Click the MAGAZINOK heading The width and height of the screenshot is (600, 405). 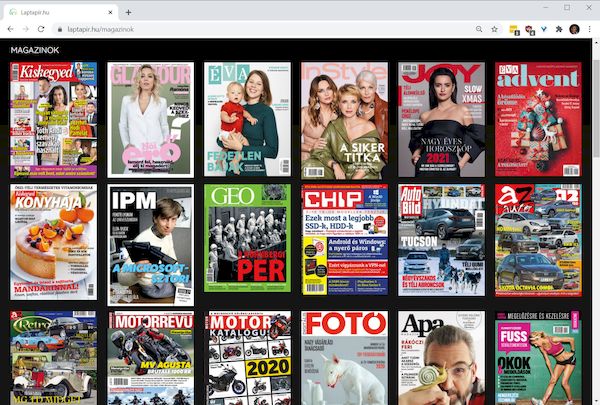(35, 50)
